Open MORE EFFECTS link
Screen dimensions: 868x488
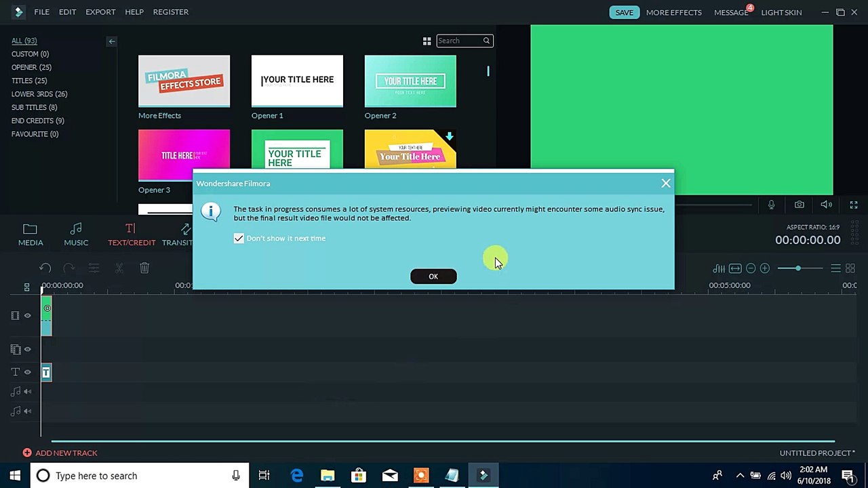pyautogui.click(x=674, y=12)
